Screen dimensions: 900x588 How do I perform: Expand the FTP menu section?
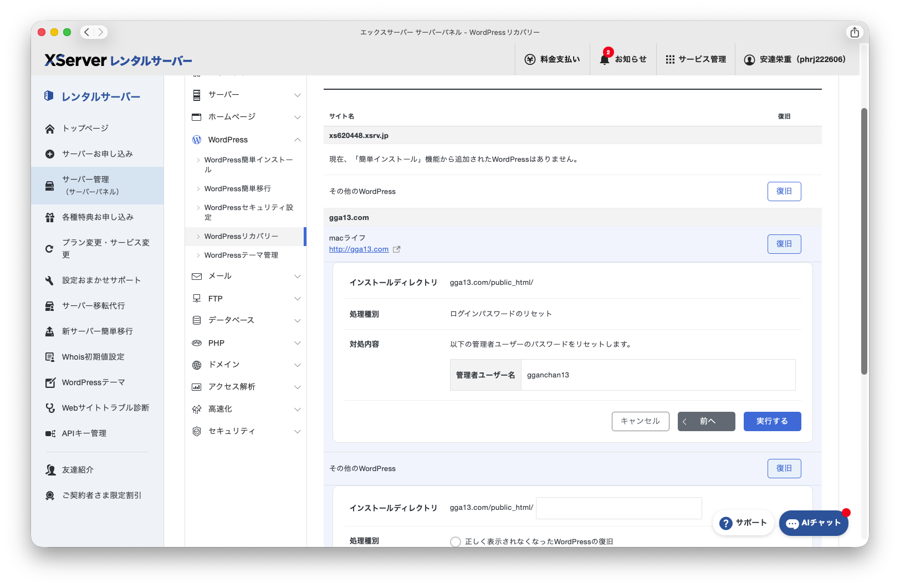pos(246,299)
